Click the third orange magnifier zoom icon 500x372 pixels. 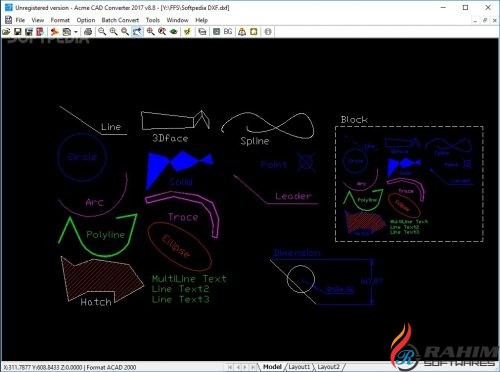(x=125, y=32)
